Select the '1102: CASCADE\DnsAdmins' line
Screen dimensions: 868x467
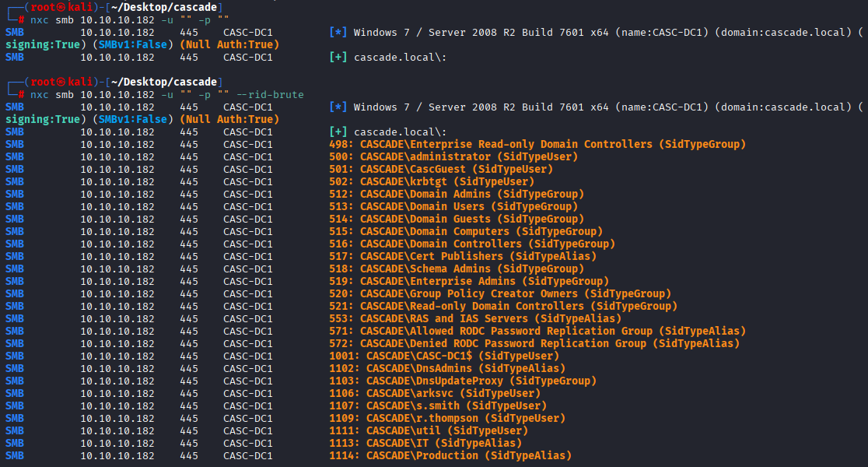[x=447, y=368]
